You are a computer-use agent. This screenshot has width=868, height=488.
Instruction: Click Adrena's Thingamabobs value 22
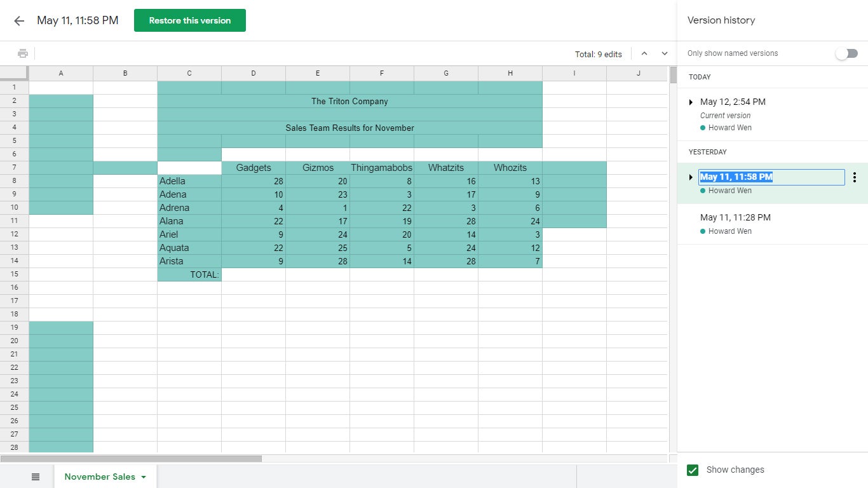point(382,208)
